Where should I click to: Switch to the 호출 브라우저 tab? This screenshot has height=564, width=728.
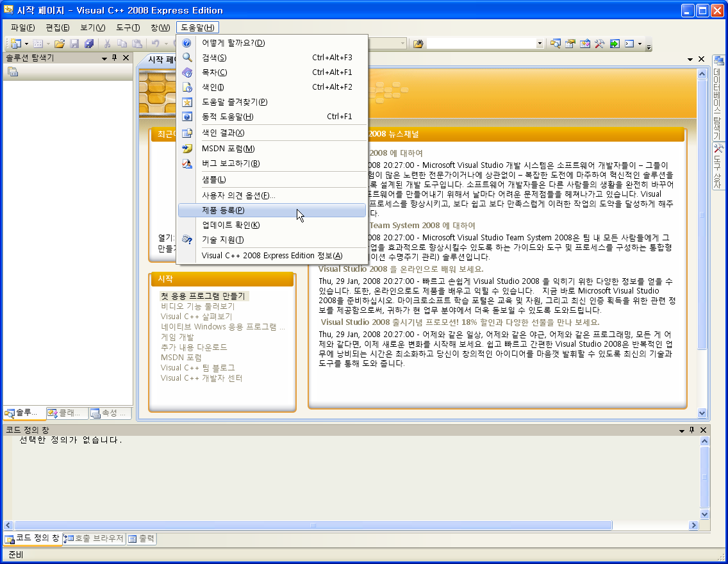pyautogui.click(x=94, y=538)
